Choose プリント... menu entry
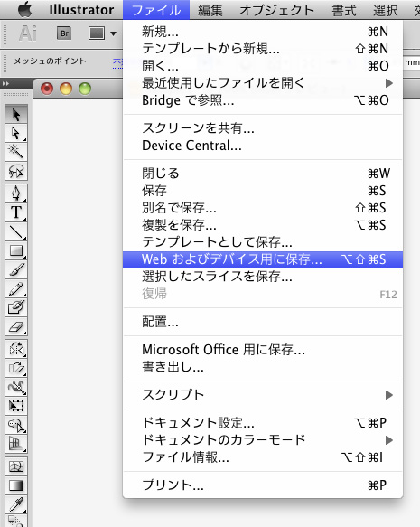The image size is (420, 527). pos(263,485)
